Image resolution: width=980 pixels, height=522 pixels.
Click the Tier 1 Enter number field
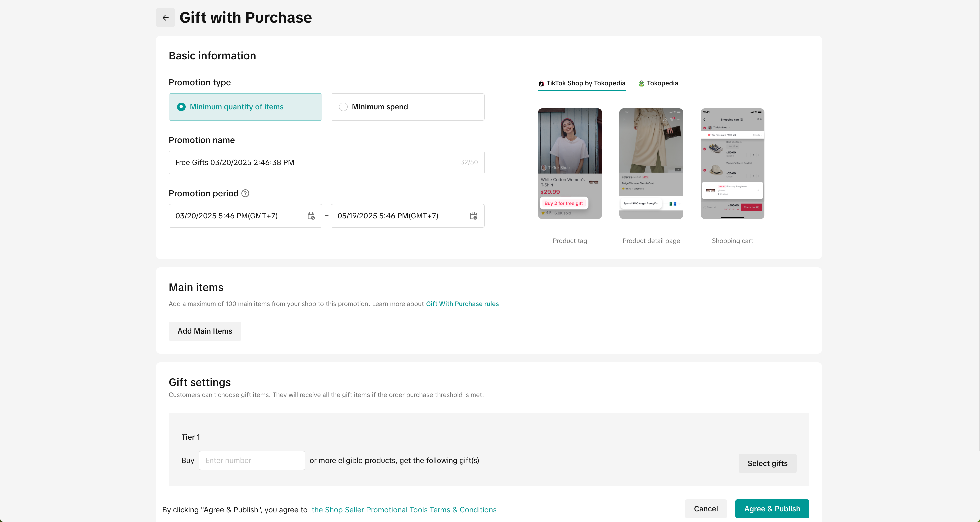251,460
